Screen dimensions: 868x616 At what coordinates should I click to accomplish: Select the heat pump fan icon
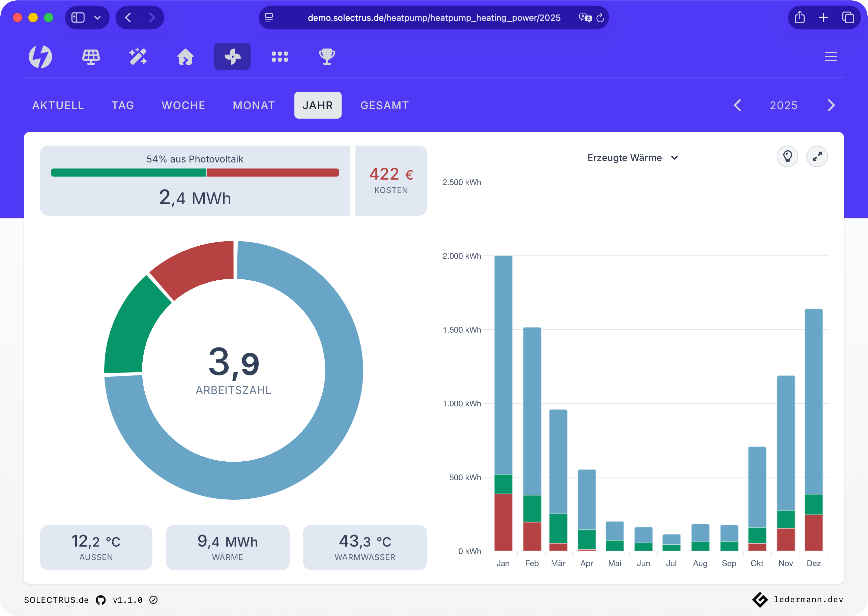pos(232,57)
